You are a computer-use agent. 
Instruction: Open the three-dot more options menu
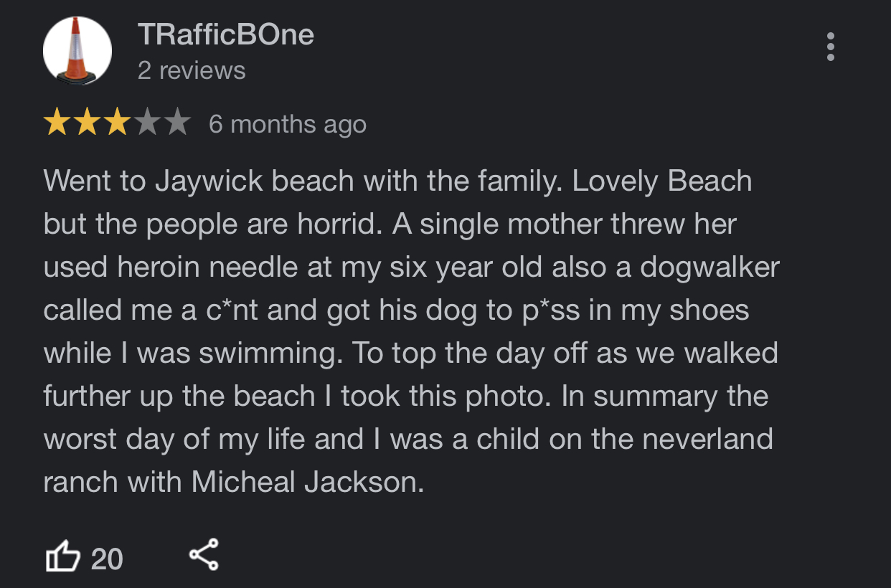coord(830,47)
